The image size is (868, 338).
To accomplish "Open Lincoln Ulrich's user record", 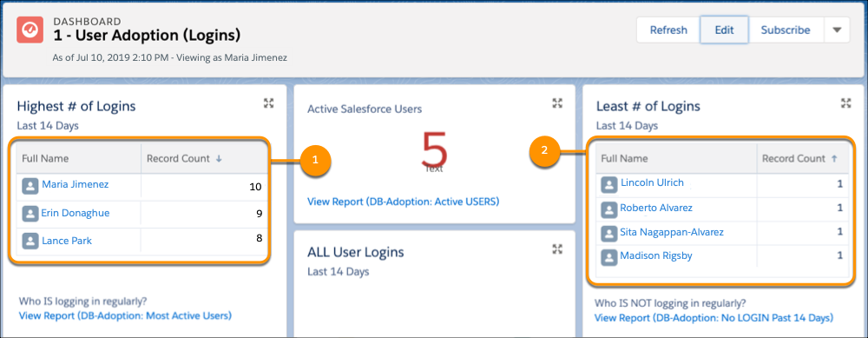I will click(652, 182).
